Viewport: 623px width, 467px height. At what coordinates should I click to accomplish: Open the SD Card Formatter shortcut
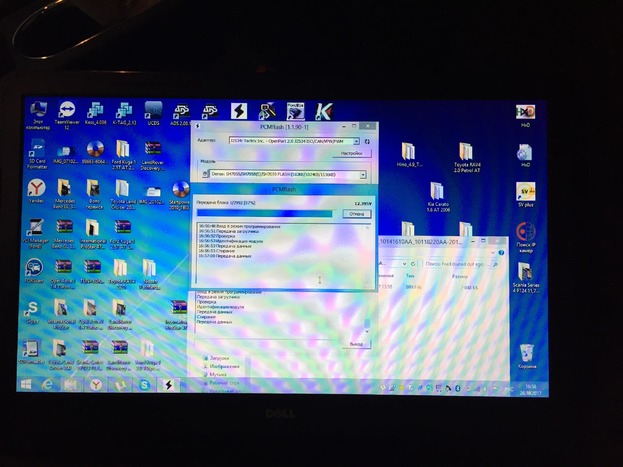coord(37,150)
